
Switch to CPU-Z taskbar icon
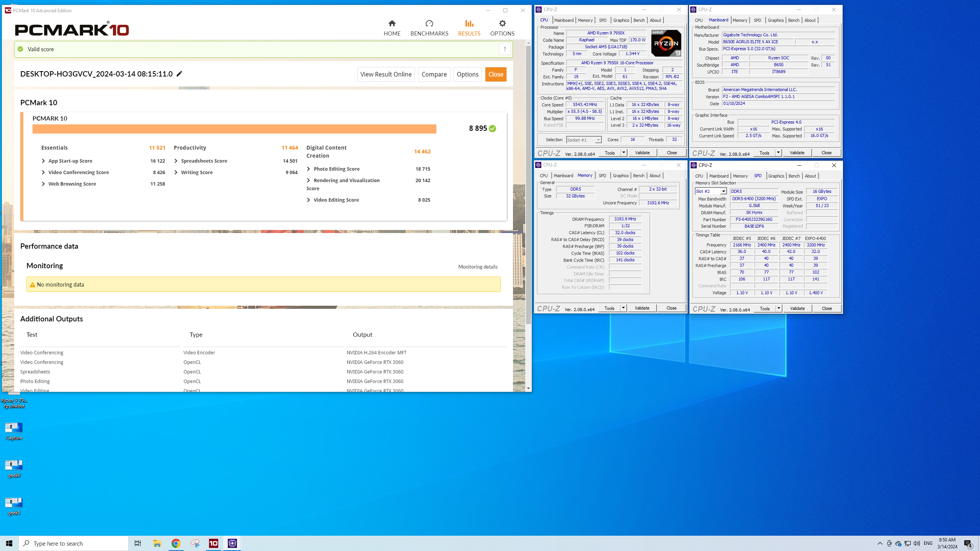coord(232,543)
